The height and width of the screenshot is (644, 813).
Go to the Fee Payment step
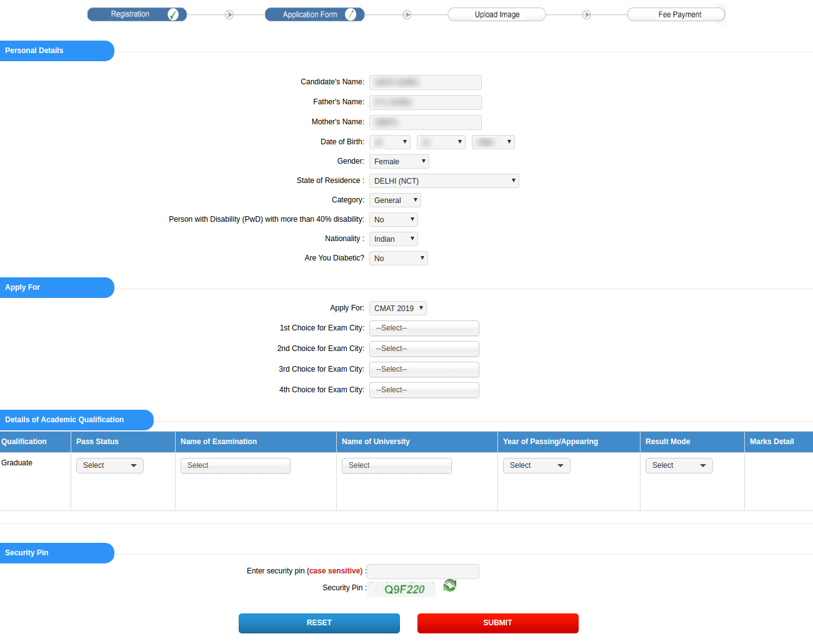(x=676, y=14)
